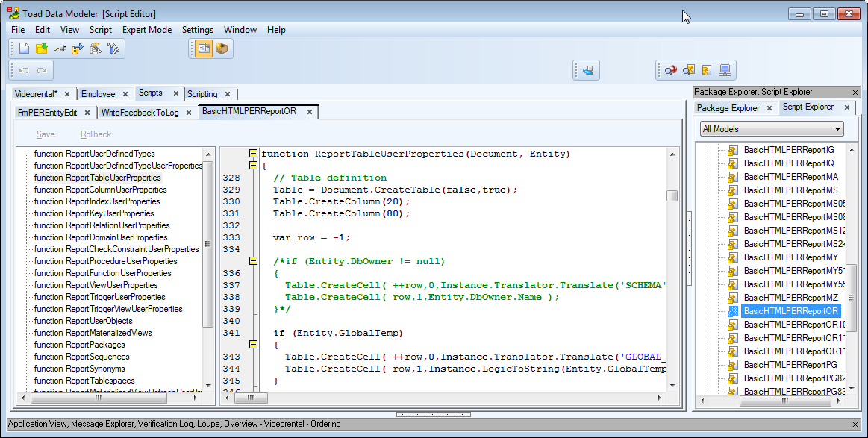The height and width of the screenshot is (438, 868).
Task: Click the folder icon with green arrow
Action: point(42,49)
